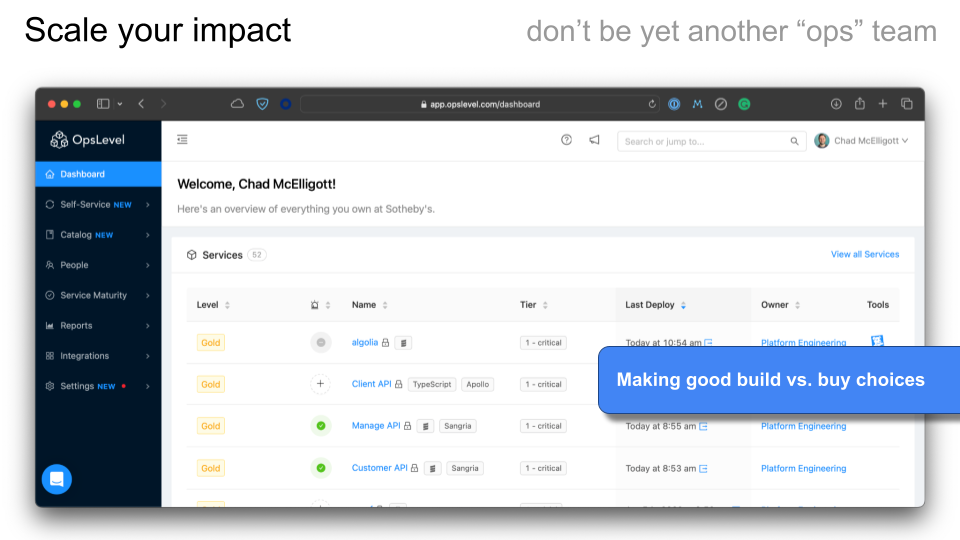Open the chat support bubble
This screenshot has height=540, width=960.
pyautogui.click(x=57, y=479)
